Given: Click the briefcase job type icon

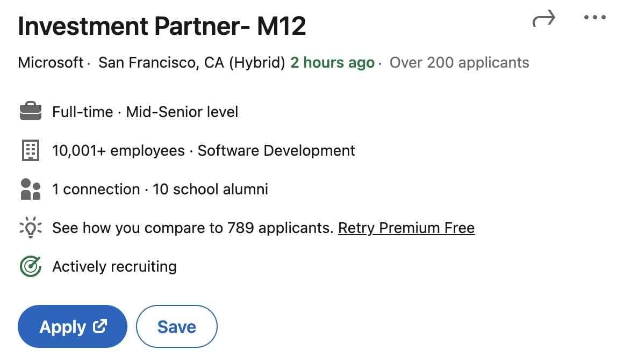Looking at the screenshot, I should click(x=31, y=112).
